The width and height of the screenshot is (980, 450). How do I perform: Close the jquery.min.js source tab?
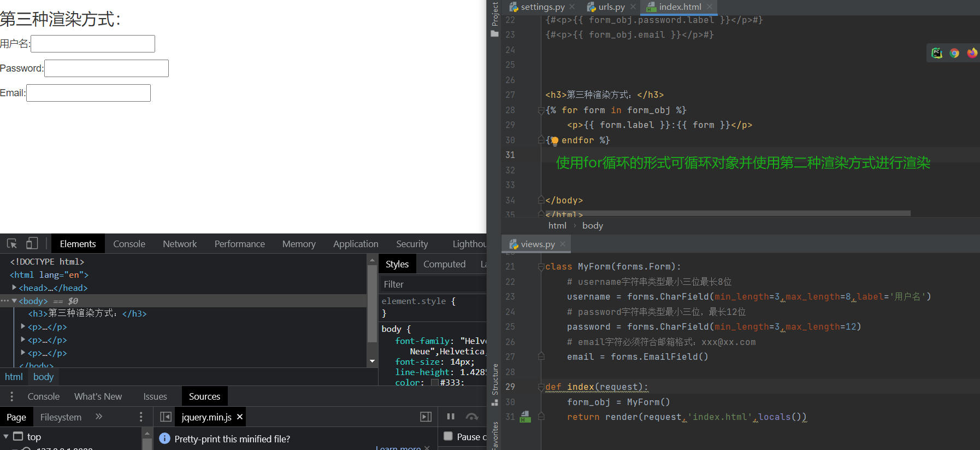[x=240, y=417]
